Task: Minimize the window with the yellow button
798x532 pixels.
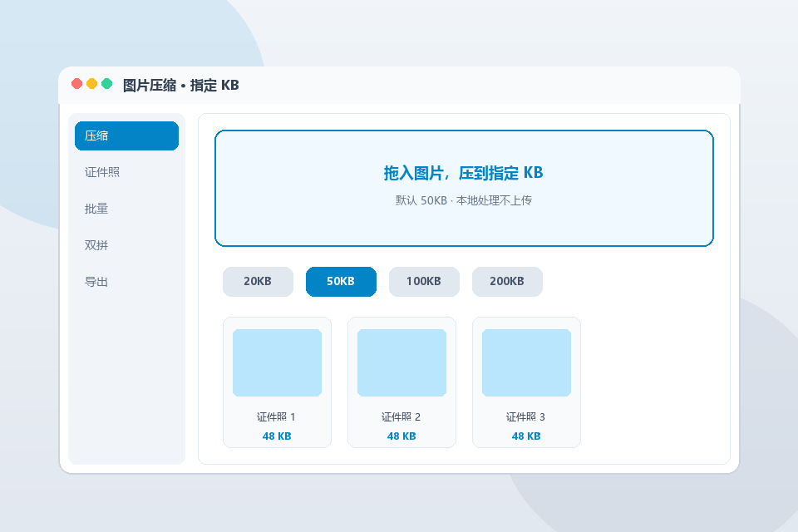Action: pos(91,83)
